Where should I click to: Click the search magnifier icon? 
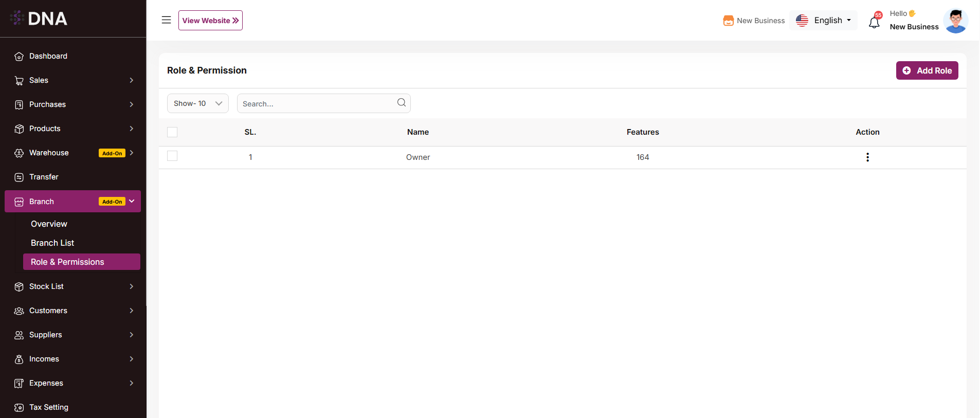(402, 103)
